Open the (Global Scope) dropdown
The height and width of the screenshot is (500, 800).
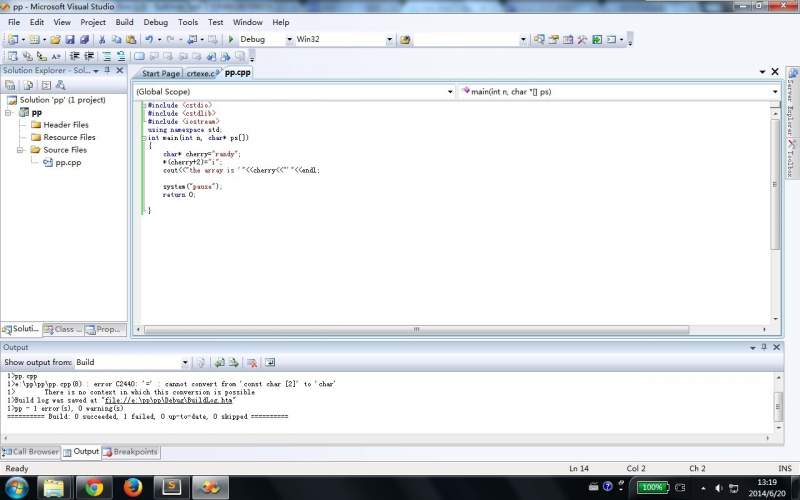[x=449, y=92]
